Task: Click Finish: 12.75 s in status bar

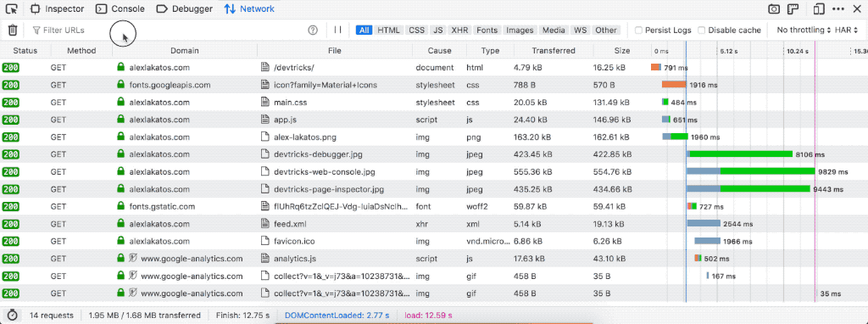Action: coord(243,316)
